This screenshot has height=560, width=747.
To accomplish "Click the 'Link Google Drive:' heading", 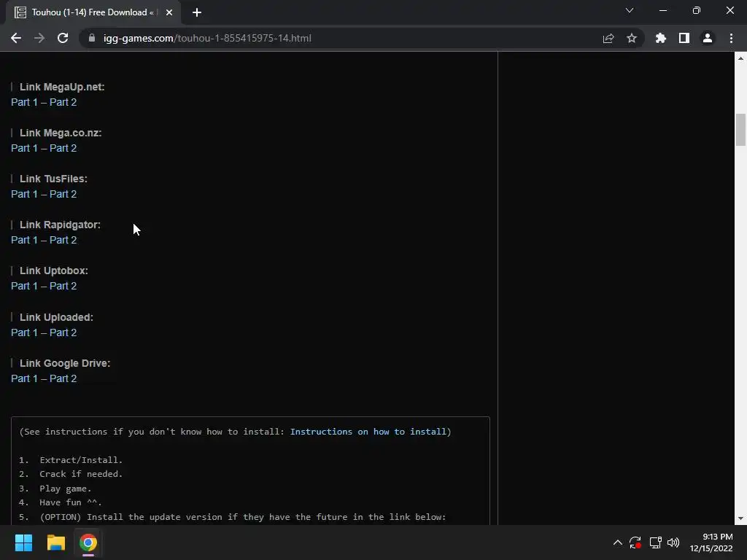I will (x=65, y=363).
